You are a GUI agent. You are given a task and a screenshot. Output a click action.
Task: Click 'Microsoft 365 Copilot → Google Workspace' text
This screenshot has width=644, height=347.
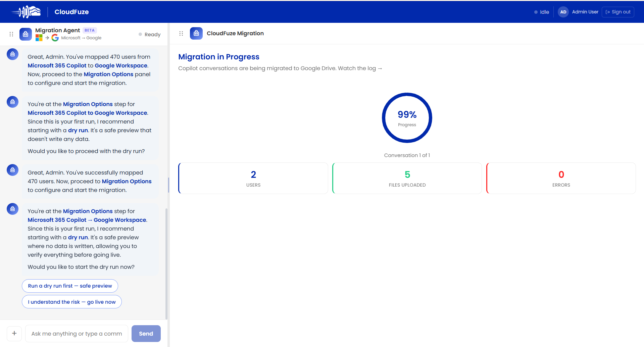point(87,220)
